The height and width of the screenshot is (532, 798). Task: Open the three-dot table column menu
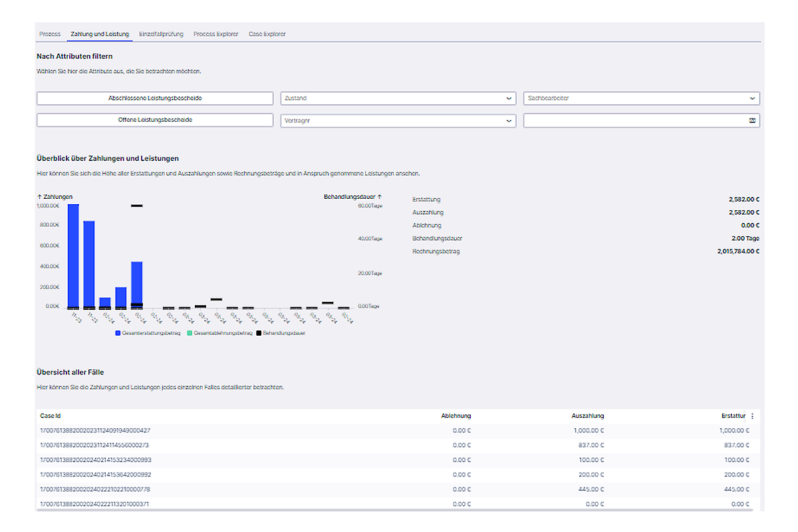pyautogui.click(x=752, y=416)
